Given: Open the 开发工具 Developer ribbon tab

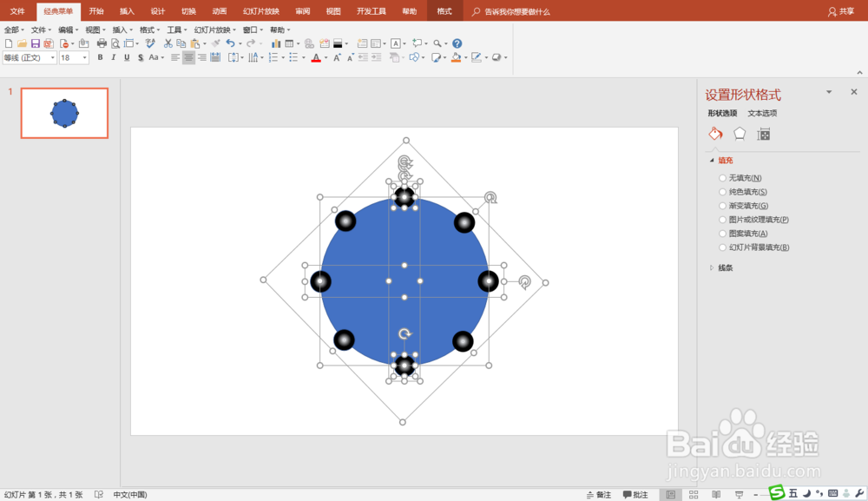Looking at the screenshot, I should tap(371, 11).
